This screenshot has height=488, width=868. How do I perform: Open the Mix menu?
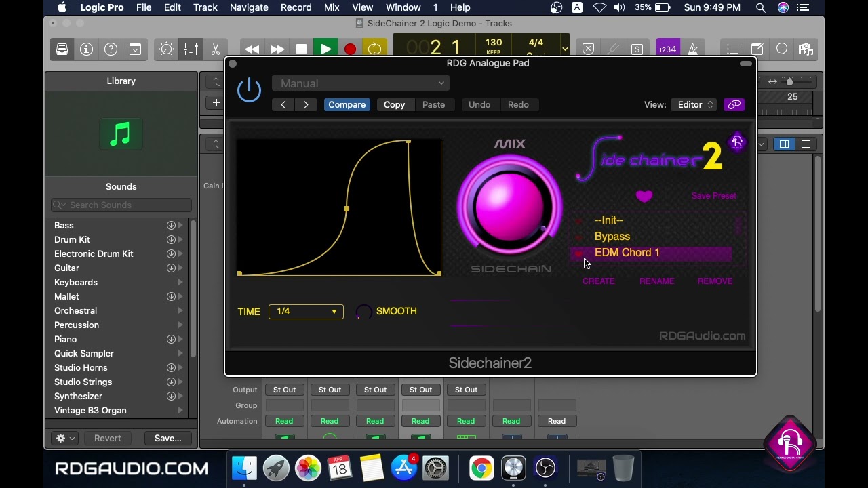tap(332, 7)
